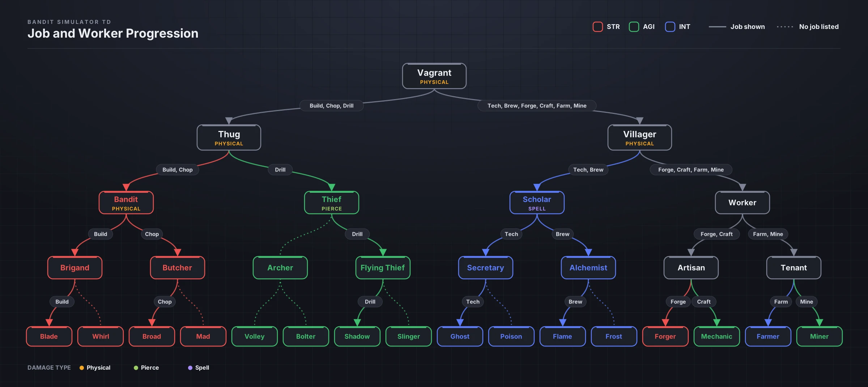Image resolution: width=868 pixels, height=387 pixels.
Task: Select the Forger leaf node
Action: (665, 336)
